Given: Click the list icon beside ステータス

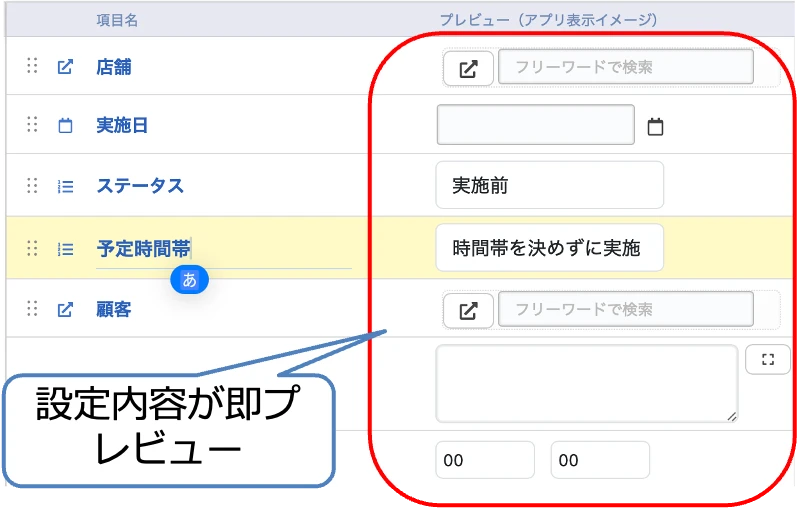Looking at the screenshot, I should point(65,186).
